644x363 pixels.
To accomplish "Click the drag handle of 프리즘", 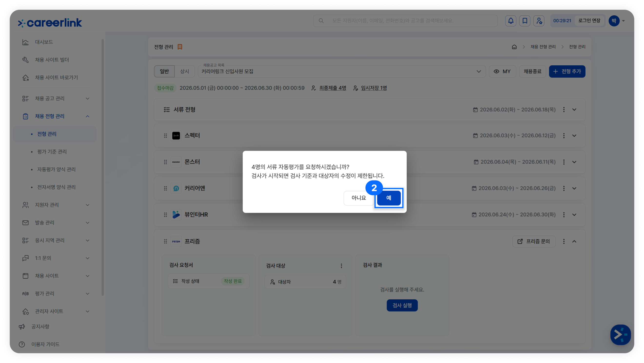I will [165, 242].
